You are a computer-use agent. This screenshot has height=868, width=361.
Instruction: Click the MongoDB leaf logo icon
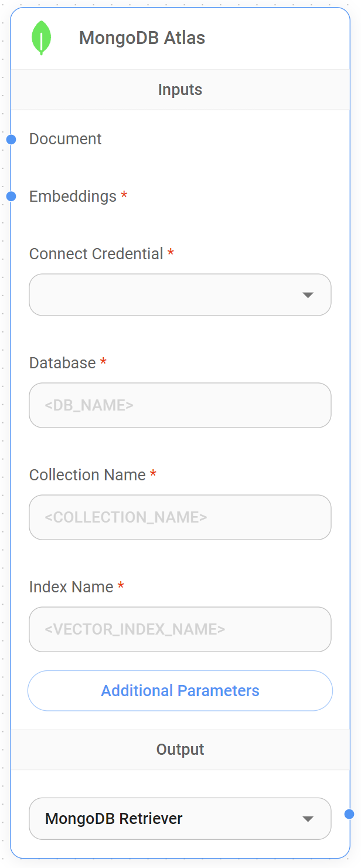[41, 37]
